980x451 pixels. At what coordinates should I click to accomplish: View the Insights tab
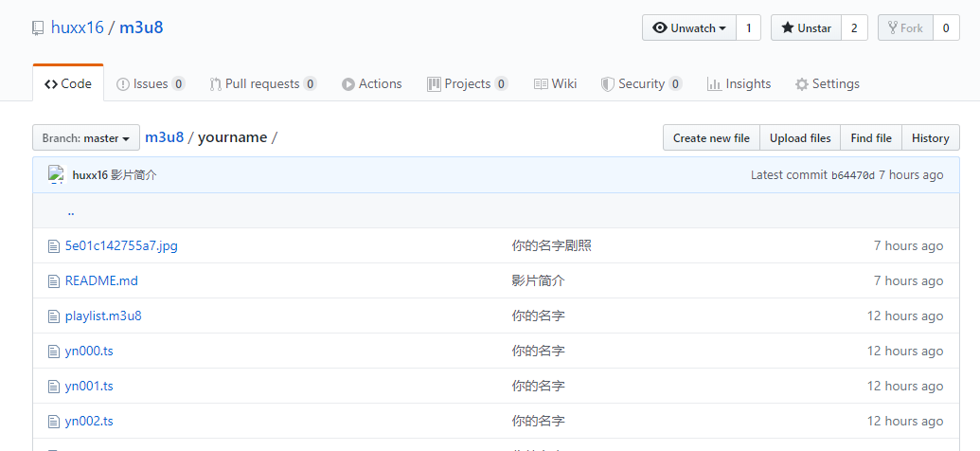pos(739,83)
